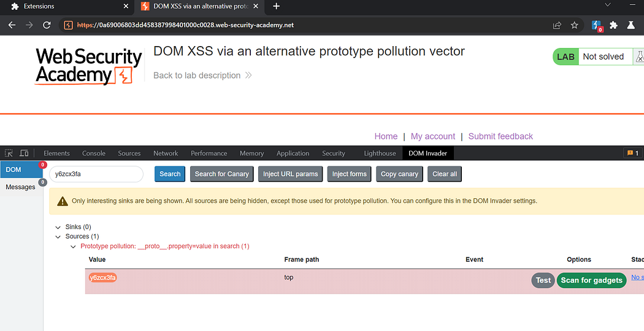
Task: Click the flask labs icon in toolbar
Action: pyautogui.click(x=631, y=25)
